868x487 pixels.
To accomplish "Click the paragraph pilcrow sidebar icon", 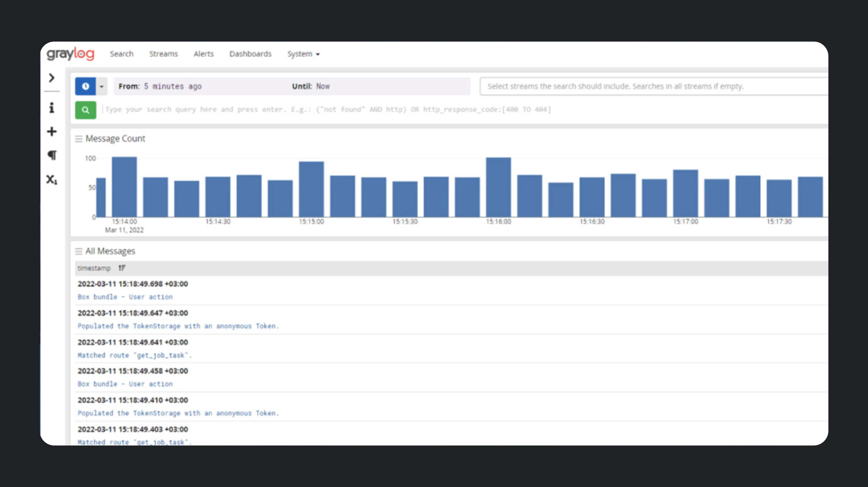I will point(52,155).
